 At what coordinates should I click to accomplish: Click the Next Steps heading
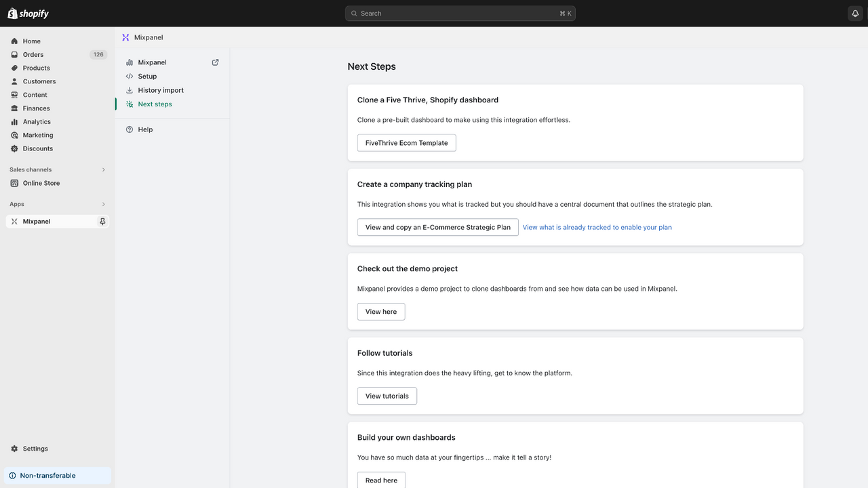(x=372, y=66)
